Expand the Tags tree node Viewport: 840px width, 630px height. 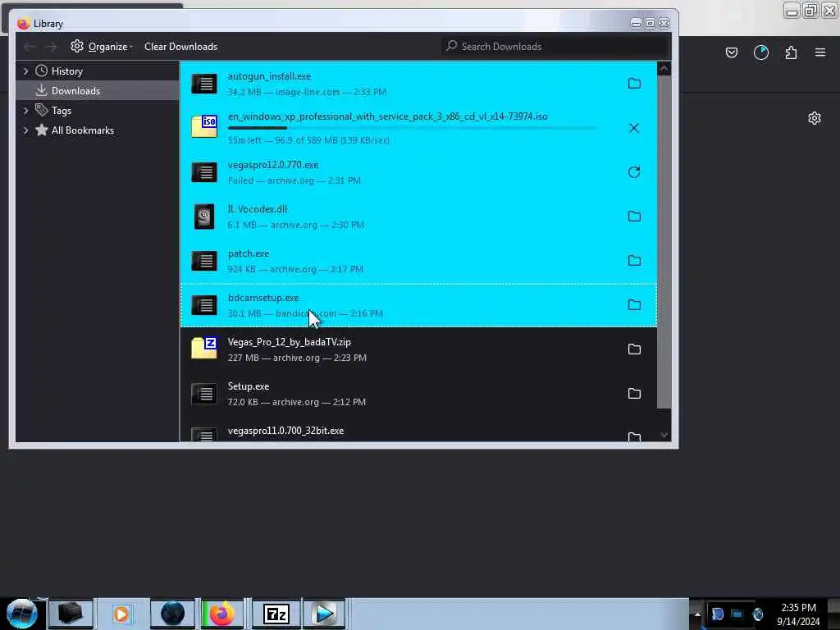click(25, 111)
